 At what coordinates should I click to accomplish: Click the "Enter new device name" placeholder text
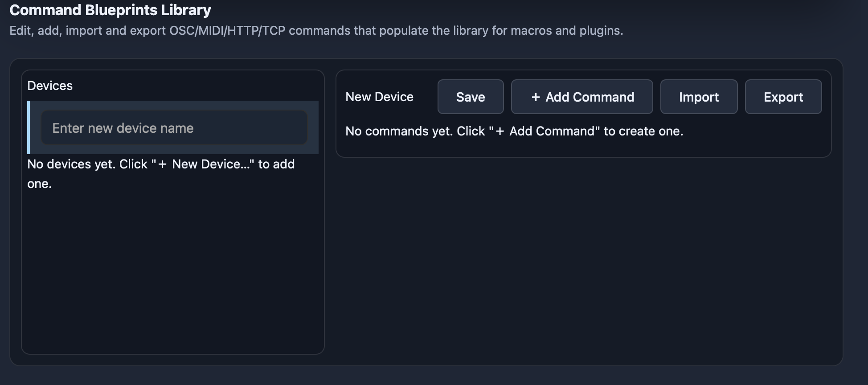[123, 128]
